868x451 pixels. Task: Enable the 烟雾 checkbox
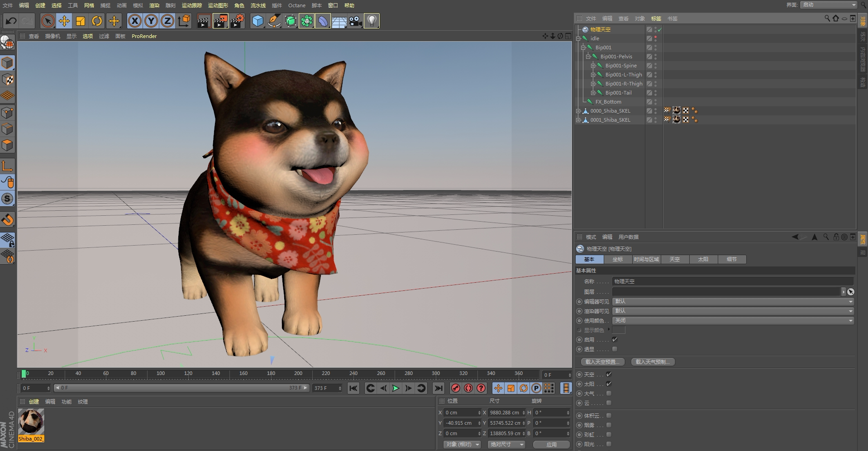click(609, 425)
